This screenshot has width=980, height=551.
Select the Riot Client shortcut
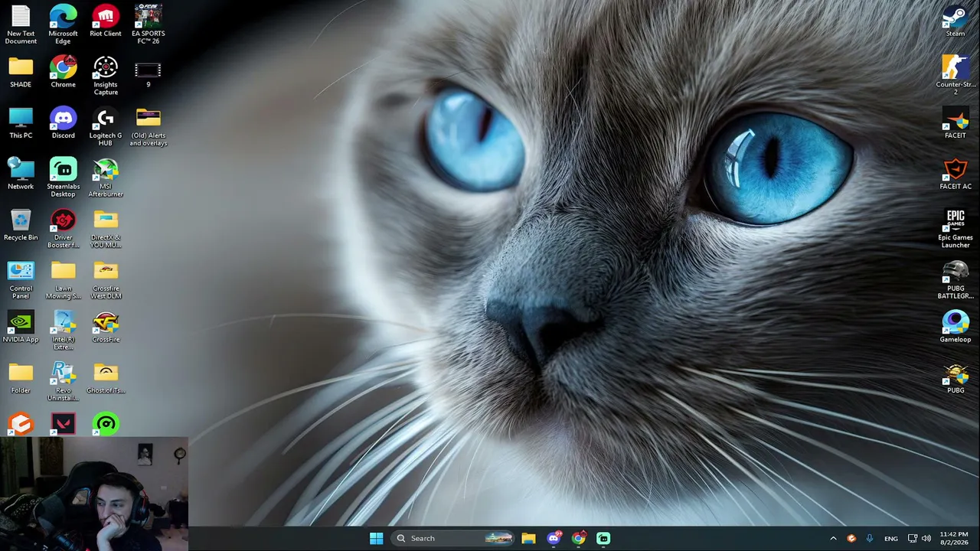[x=106, y=21]
